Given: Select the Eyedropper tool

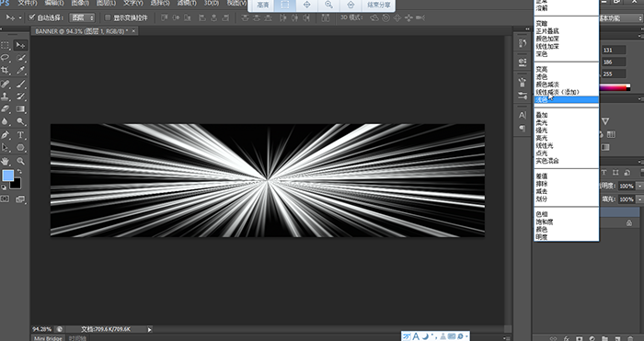Looking at the screenshot, I should pos(20,70).
